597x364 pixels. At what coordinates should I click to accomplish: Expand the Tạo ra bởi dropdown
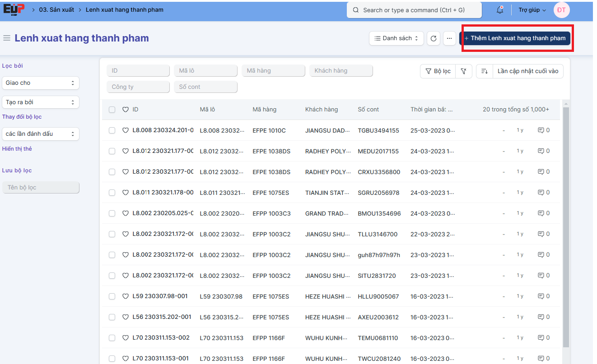[41, 102]
